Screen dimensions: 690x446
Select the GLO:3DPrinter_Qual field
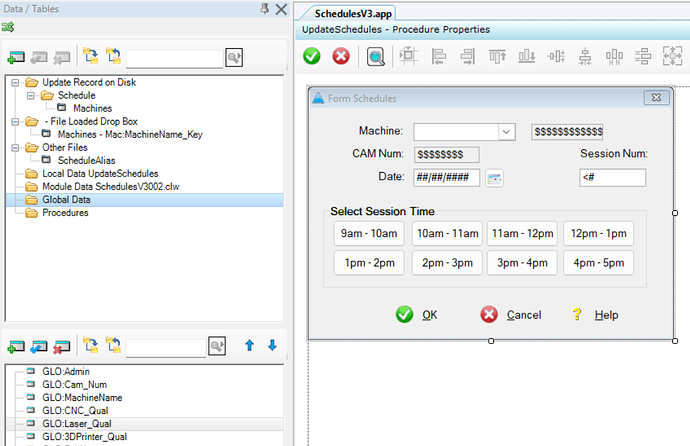click(x=84, y=437)
